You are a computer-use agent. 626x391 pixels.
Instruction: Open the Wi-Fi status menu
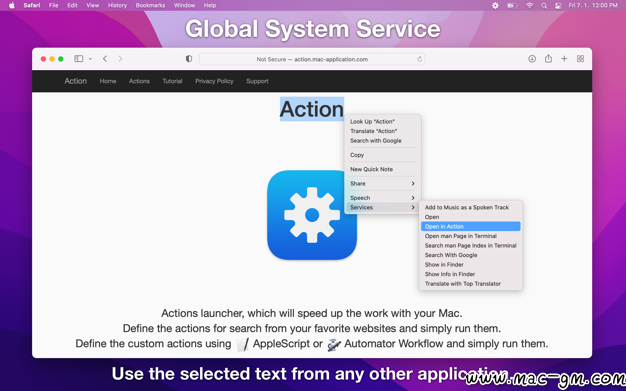coord(529,5)
